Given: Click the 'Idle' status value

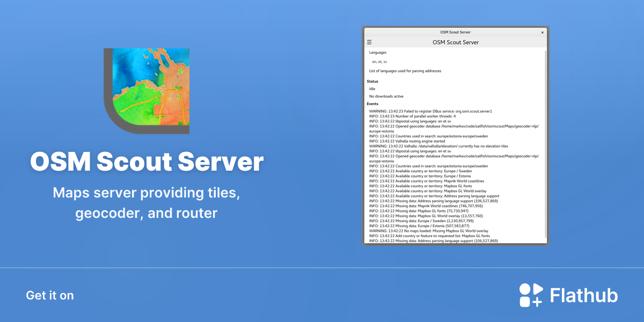Looking at the screenshot, I should point(372,89).
